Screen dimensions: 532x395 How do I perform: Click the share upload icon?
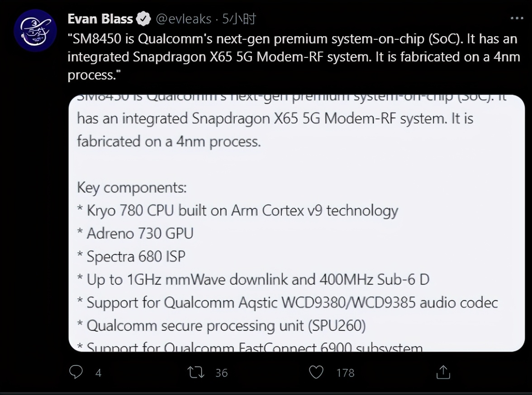tap(443, 372)
